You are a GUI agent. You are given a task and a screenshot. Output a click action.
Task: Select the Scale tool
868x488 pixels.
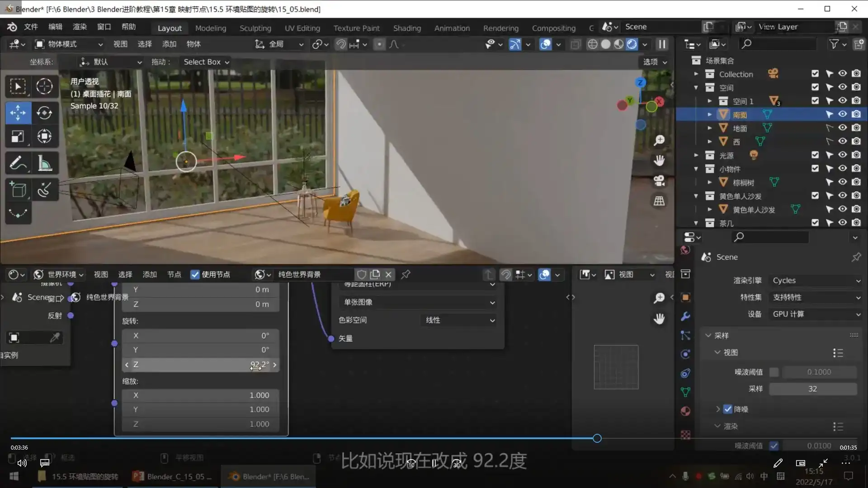[18, 136]
